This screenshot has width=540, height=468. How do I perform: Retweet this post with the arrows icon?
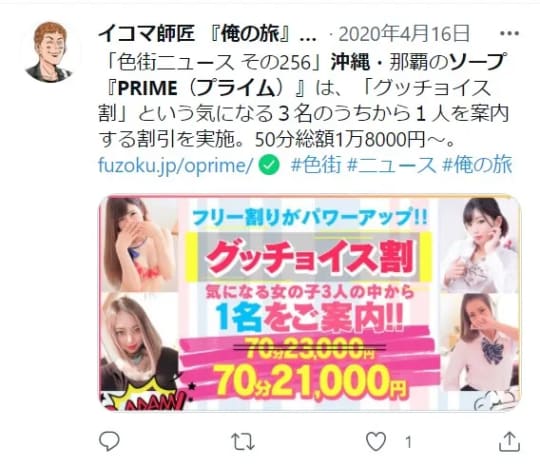pos(242,441)
